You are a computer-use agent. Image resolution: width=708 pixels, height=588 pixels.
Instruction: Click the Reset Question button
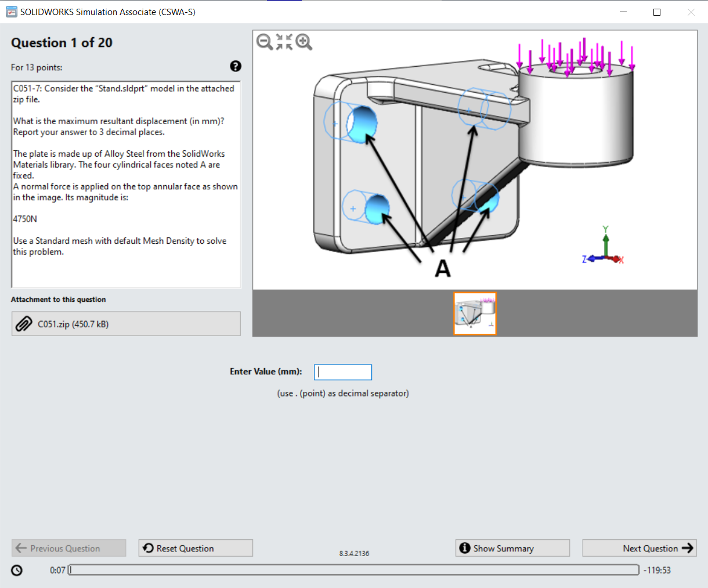tap(195, 547)
